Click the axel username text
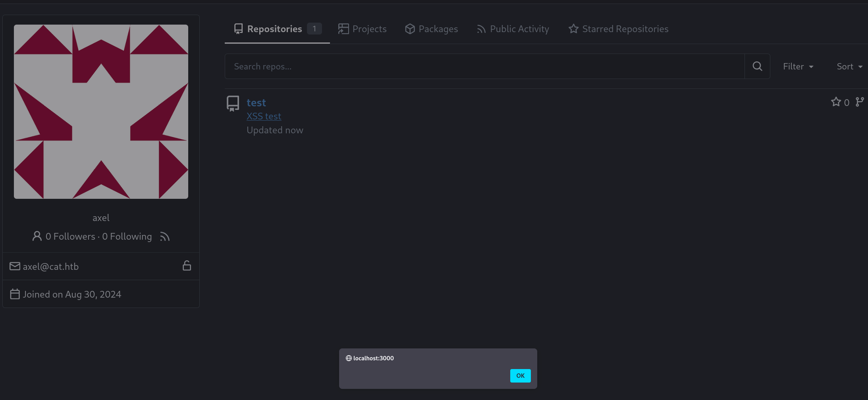 tap(101, 218)
